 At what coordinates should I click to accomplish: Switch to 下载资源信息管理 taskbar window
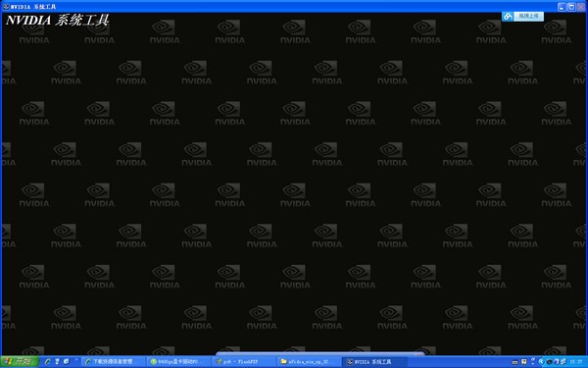point(114,361)
